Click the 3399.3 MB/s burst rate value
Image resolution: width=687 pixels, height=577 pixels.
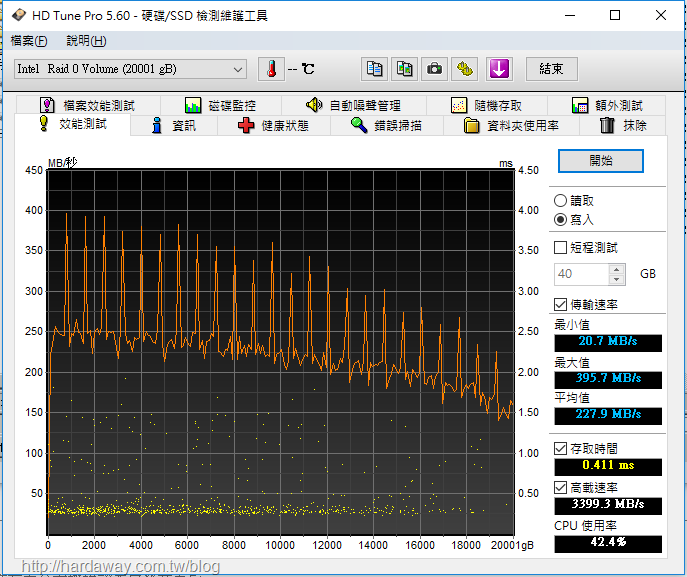pos(608,505)
